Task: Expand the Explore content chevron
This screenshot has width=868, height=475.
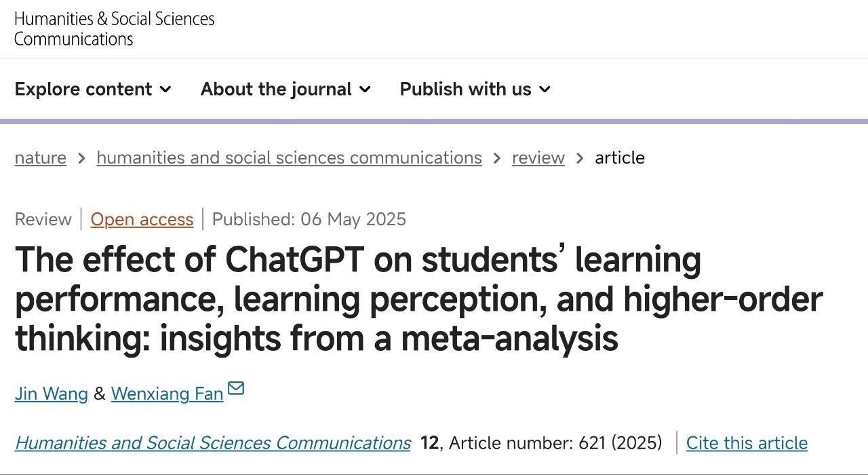Action: tap(165, 90)
